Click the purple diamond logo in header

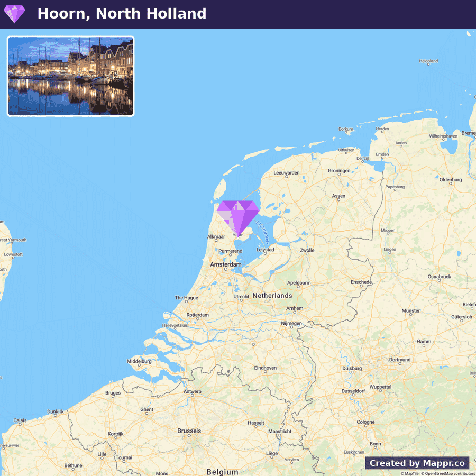(14, 14)
